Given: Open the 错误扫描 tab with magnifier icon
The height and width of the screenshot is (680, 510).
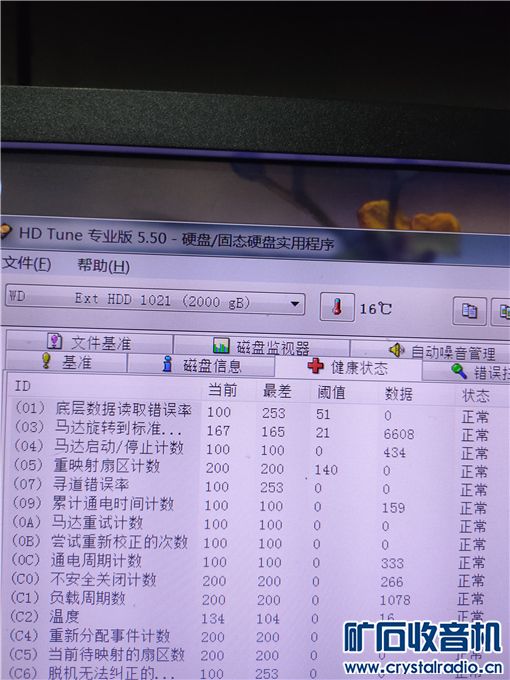Looking at the screenshot, I should point(467,372).
